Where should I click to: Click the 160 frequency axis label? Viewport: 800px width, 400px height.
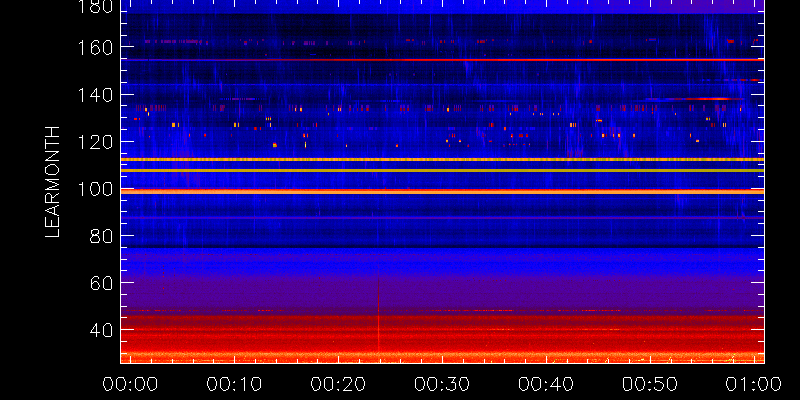[x=95, y=47]
